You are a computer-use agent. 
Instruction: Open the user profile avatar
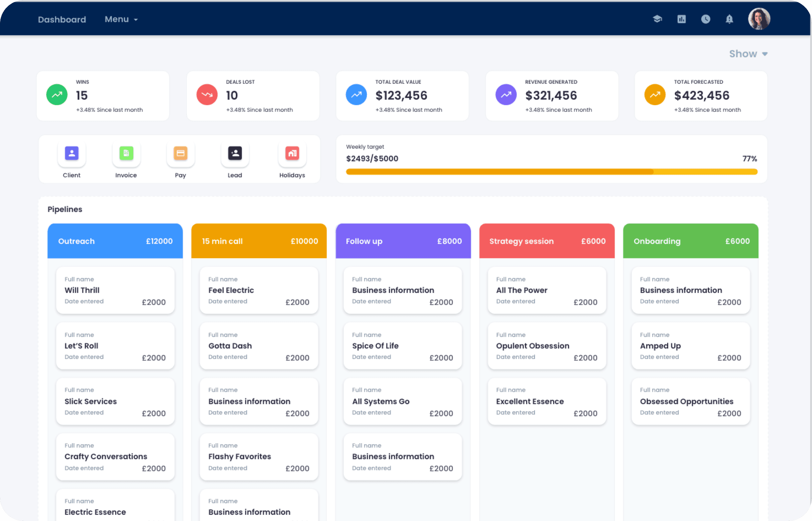tap(759, 19)
